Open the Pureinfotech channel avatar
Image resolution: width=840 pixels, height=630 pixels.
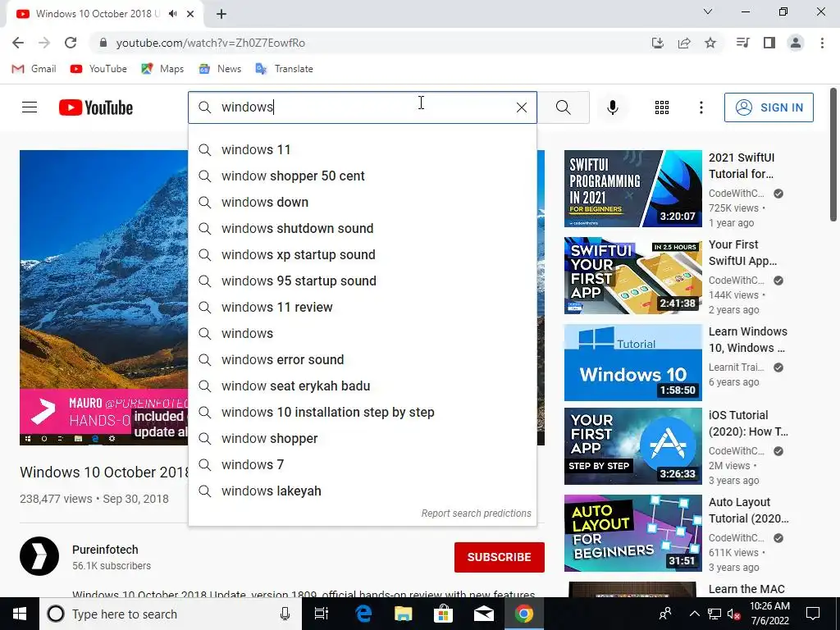point(39,556)
